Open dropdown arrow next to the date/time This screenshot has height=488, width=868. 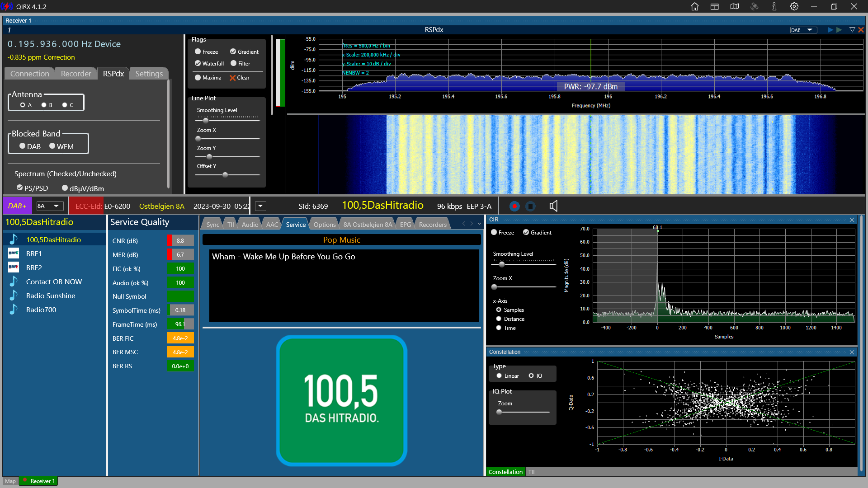[x=260, y=206]
